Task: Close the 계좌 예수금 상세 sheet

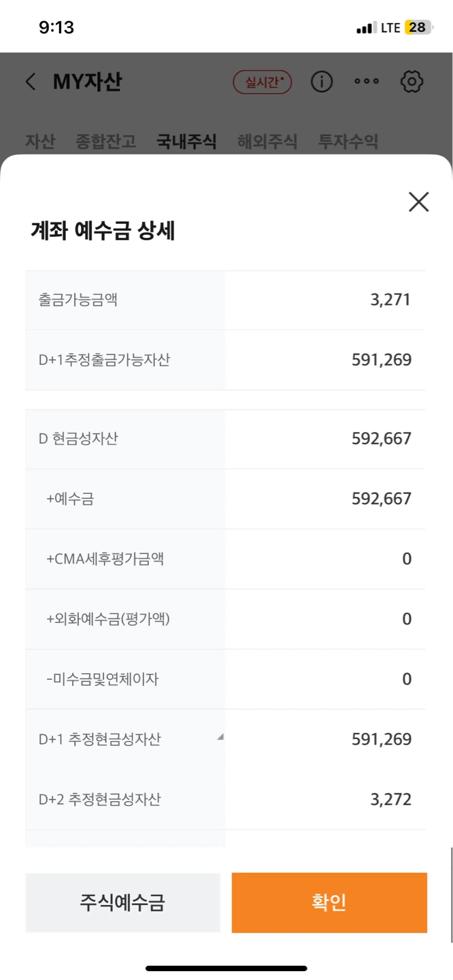Action: point(418,201)
